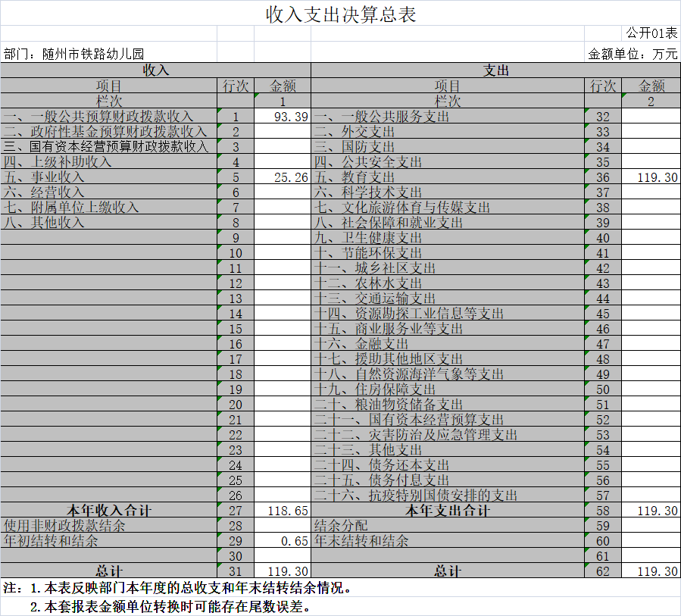
Task: Click the 资源勘探工业信息等支出 cell
Action: 448,314
